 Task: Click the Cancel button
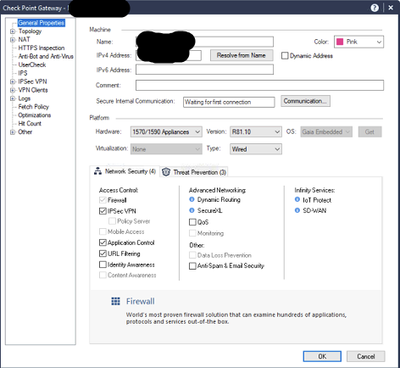click(x=366, y=356)
